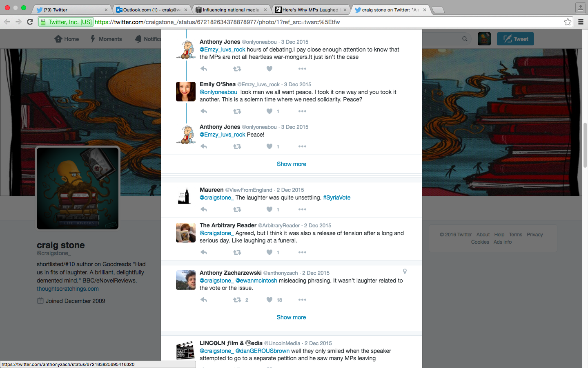Open more options on The Arbitrary Reader's tweet
Viewport: 588px width, 368px height.
tap(302, 252)
